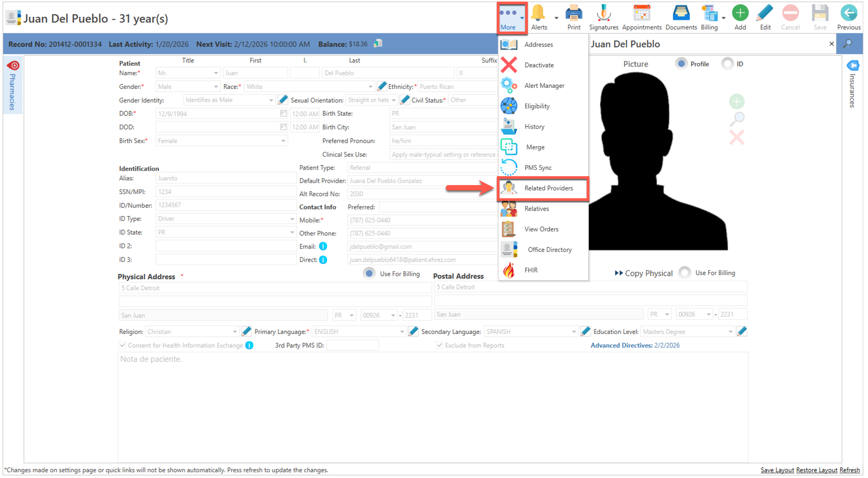Expand the Religion dropdown

pyautogui.click(x=235, y=332)
